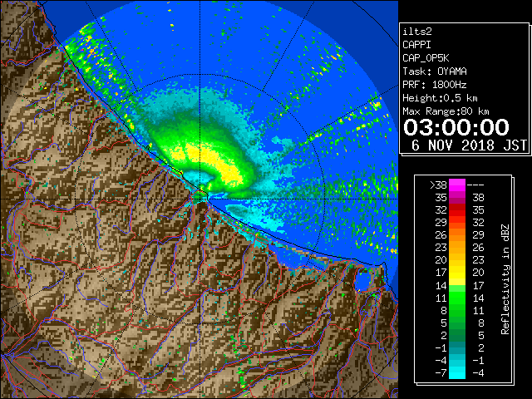Click the Reflectivity in dBZ axis label
The width and height of the screenshot is (532, 399).
pyautogui.click(x=505, y=279)
